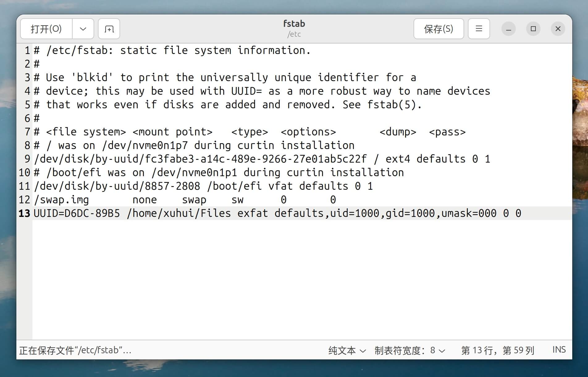Click the line and column position indicator

498,350
